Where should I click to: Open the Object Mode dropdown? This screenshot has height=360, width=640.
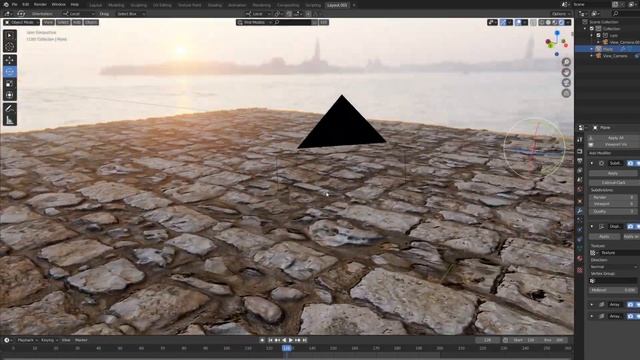21,22
